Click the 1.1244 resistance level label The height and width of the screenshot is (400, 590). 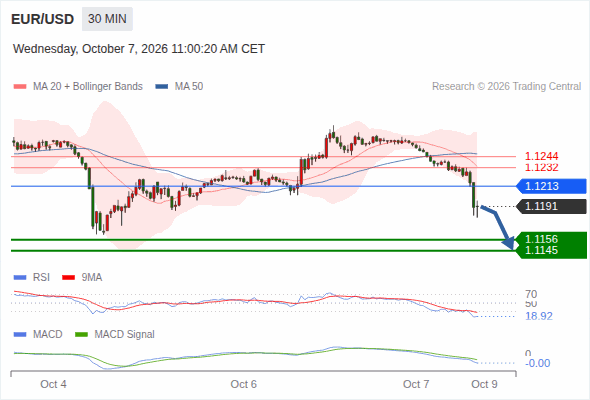point(541,156)
